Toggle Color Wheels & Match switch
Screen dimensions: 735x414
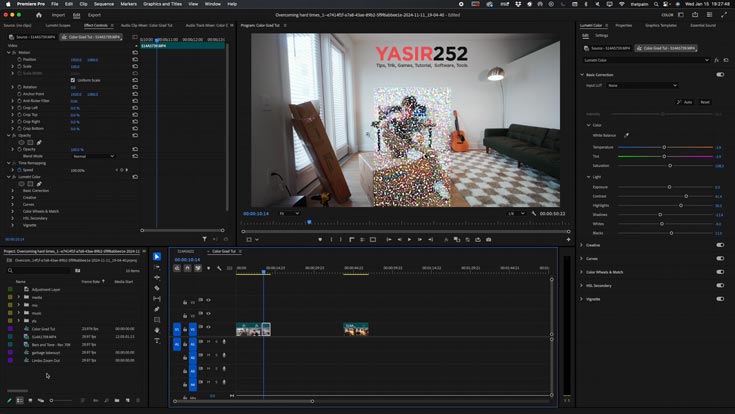(x=720, y=272)
